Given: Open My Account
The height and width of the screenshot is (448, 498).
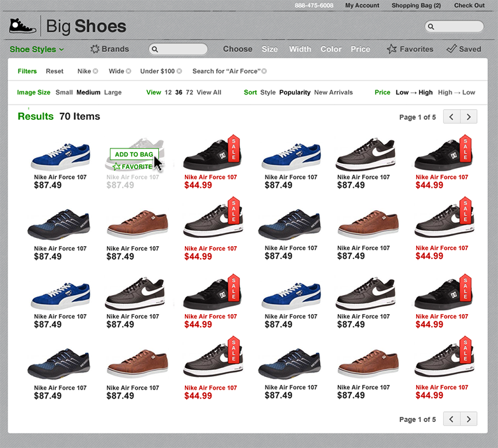Looking at the screenshot, I should coord(362,5).
